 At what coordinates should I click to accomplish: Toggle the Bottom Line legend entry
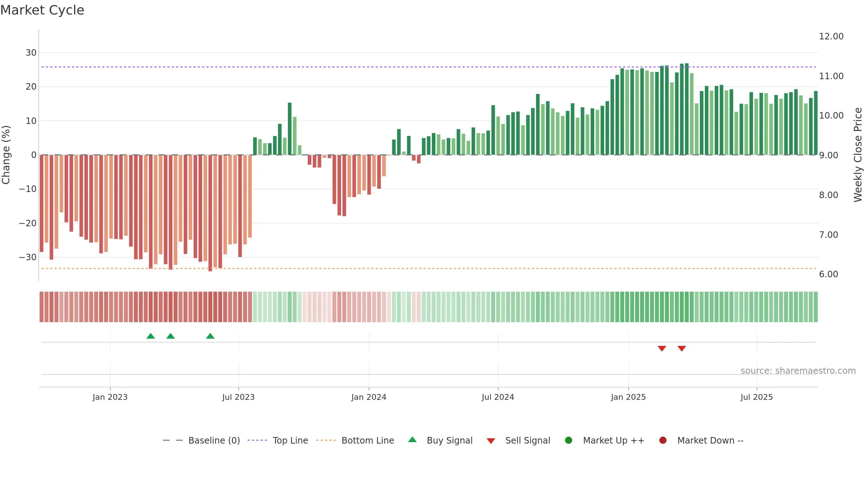point(355,440)
